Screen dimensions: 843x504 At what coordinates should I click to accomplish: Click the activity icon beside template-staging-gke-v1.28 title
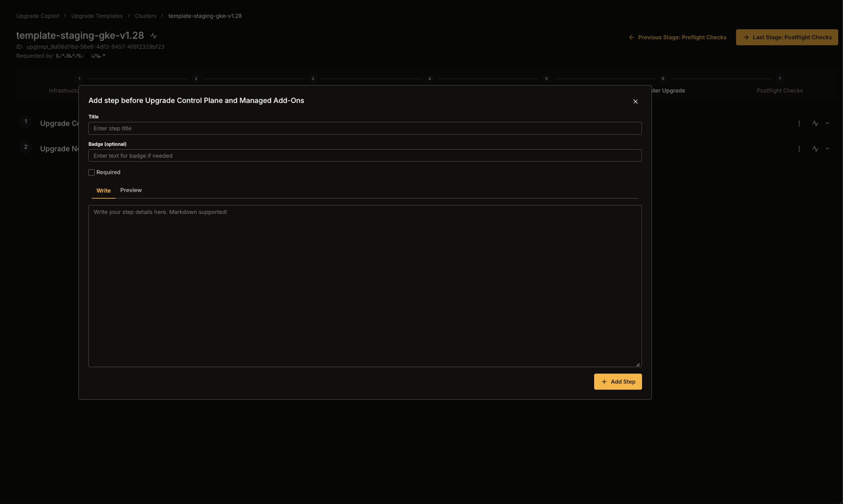coord(154,35)
